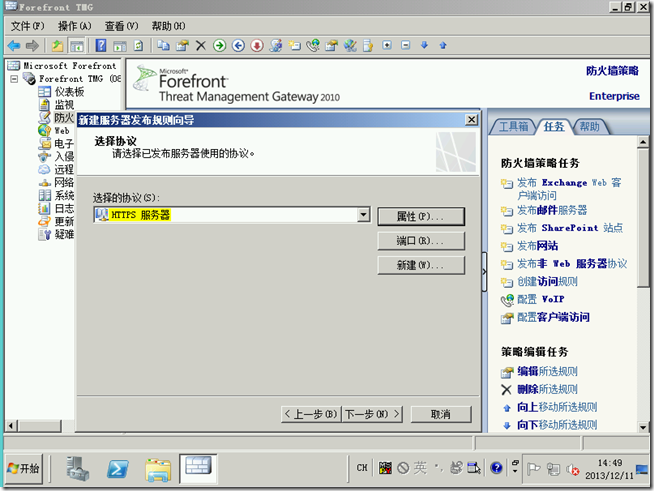Click the collapse minus box toolbar icon
This screenshot has height=491, width=654.
tap(406, 45)
